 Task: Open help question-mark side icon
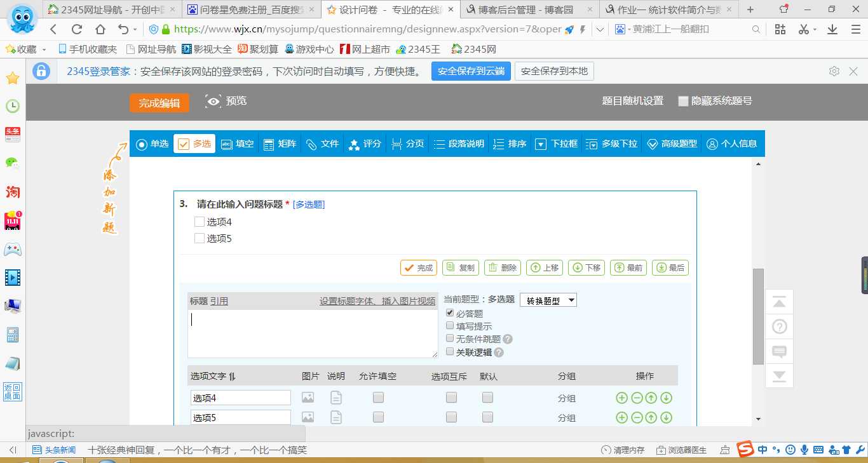(779, 327)
